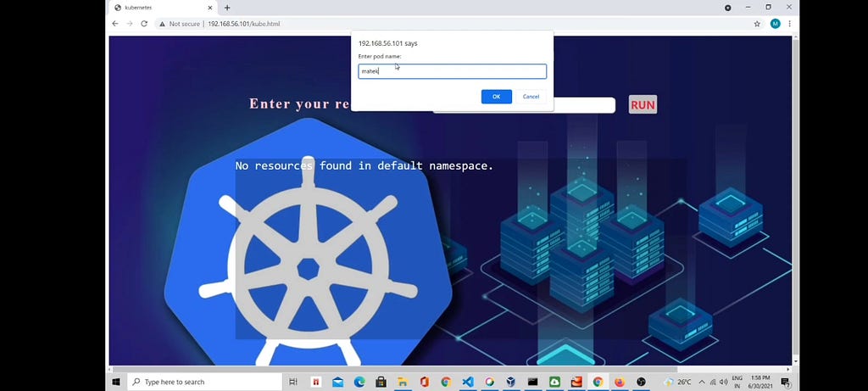868x391 pixels.
Task: Select the kubernetes tab
Action: [164, 8]
